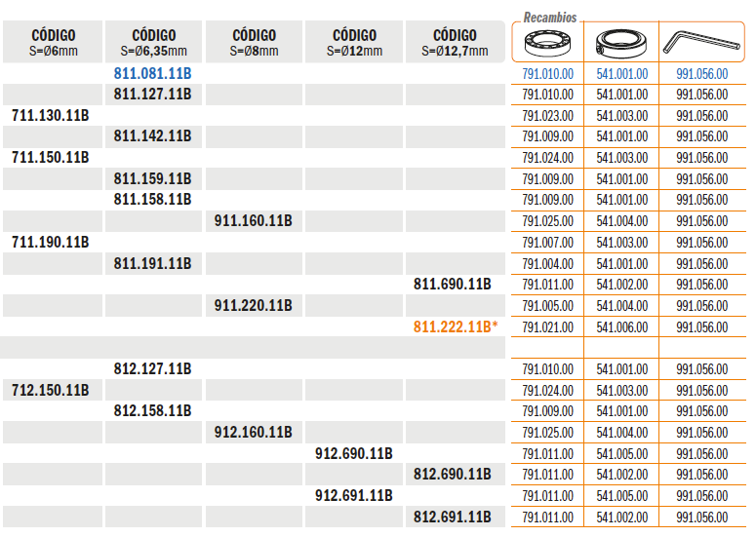Select the Recambios heading label

click(550, 18)
